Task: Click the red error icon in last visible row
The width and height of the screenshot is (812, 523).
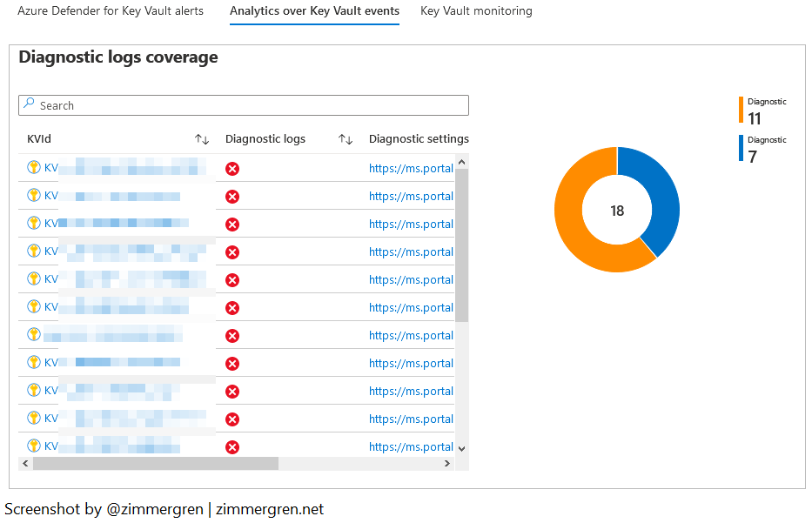Action: (x=232, y=447)
